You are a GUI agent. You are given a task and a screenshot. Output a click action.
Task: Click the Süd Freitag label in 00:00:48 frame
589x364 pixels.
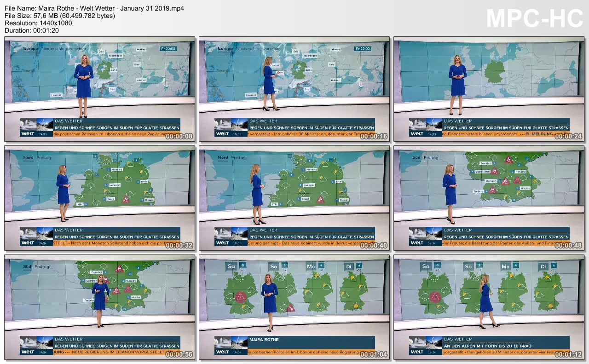coord(427,157)
